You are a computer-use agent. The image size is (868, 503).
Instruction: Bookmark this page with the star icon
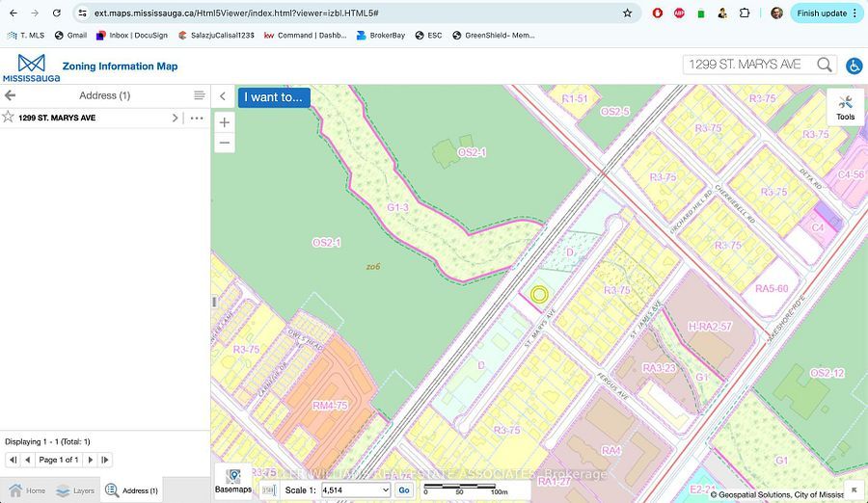(627, 13)
